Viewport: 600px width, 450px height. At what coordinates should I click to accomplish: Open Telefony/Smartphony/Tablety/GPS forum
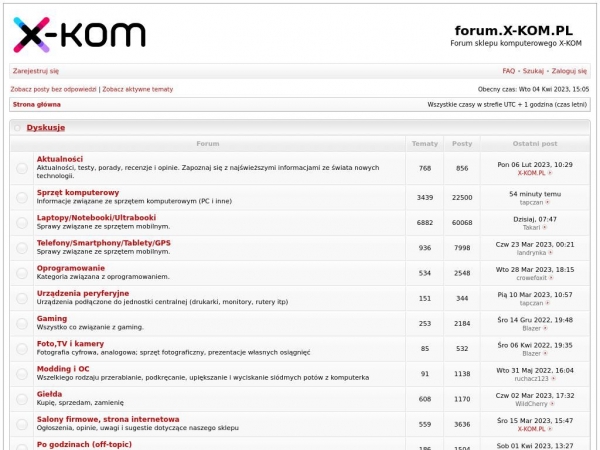(x=104, y=243)
